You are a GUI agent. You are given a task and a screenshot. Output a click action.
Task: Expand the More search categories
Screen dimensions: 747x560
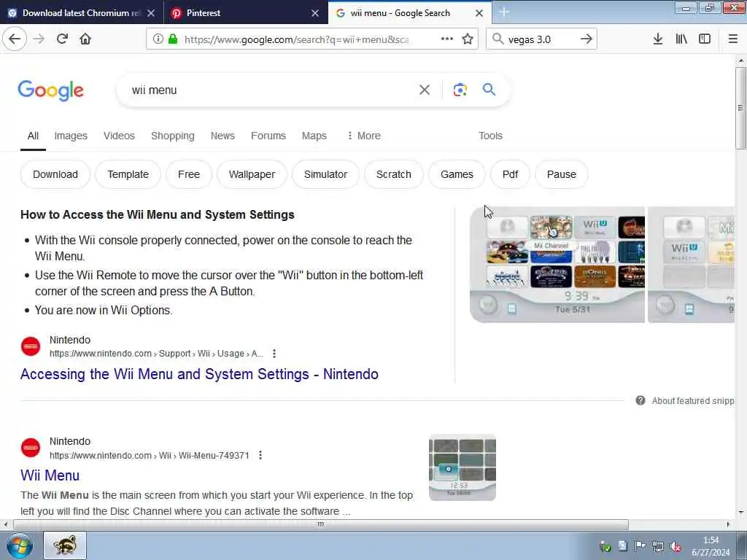[363, 136]
